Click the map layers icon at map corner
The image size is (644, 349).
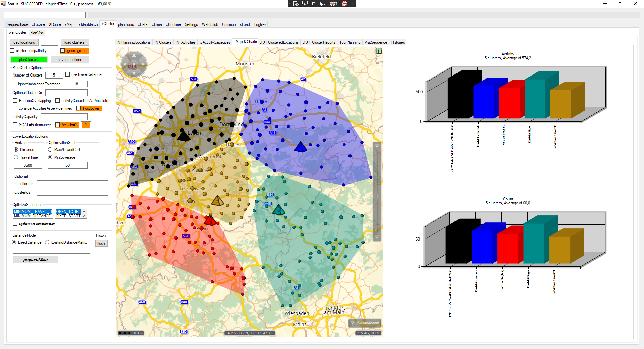[x=379, y=51]
